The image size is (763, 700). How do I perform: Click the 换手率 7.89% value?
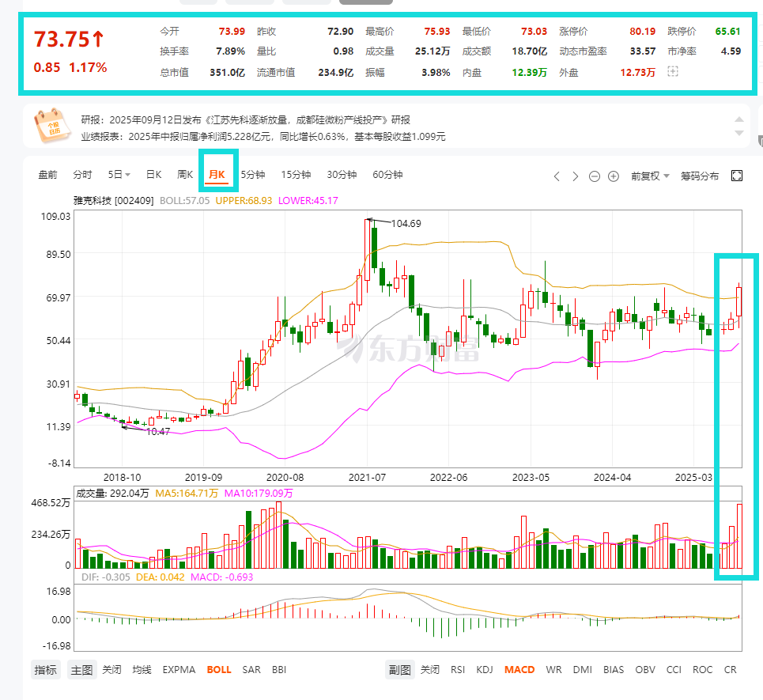point(230,51)
